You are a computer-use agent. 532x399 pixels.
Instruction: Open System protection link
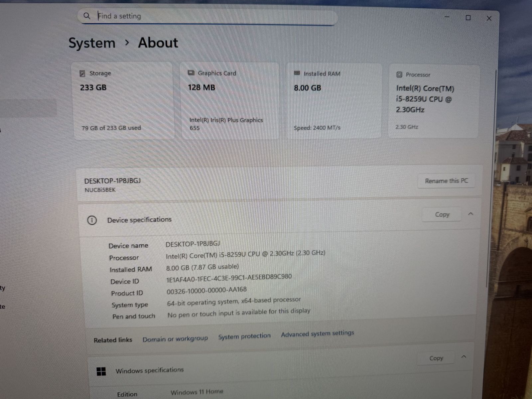(244, 336)
